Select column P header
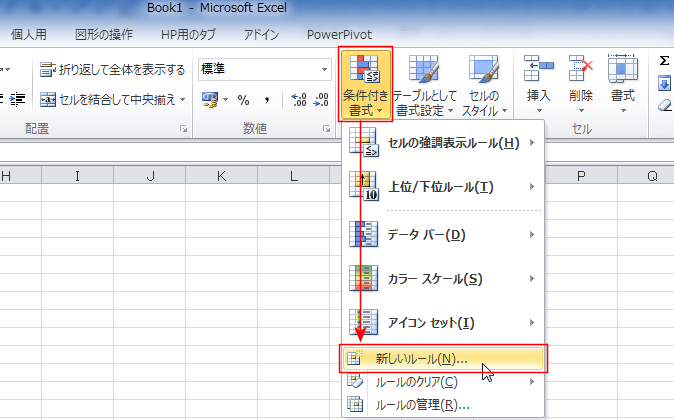674x420 pixels. tap(581, 176)
